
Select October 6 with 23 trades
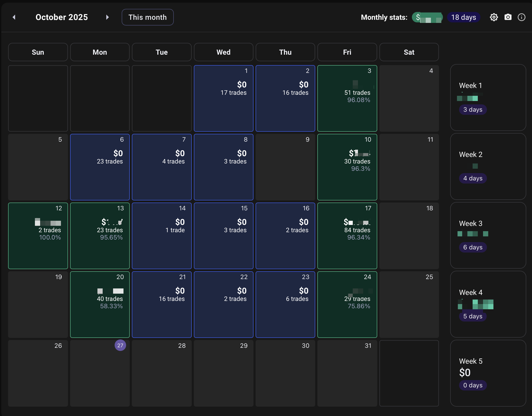[x=100, y=167]
